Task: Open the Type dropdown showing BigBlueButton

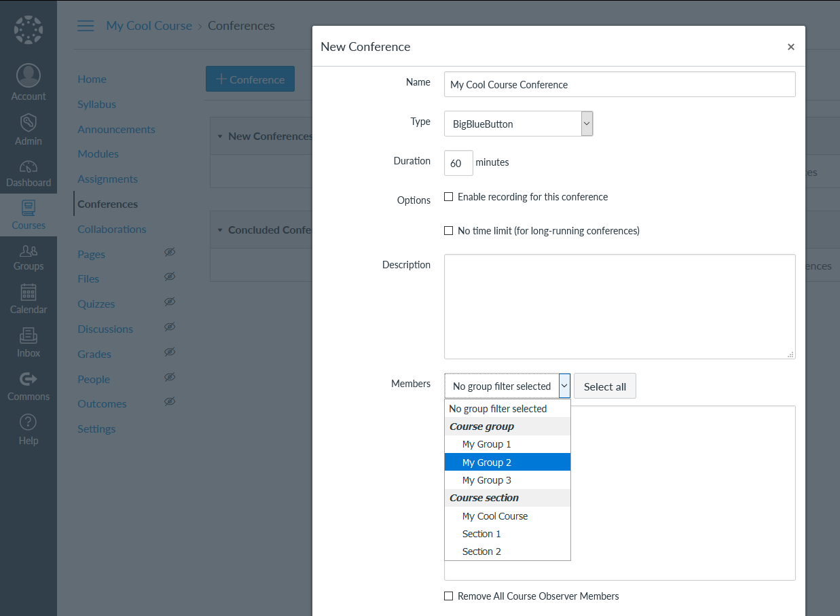Action: [x=519, y=124]
